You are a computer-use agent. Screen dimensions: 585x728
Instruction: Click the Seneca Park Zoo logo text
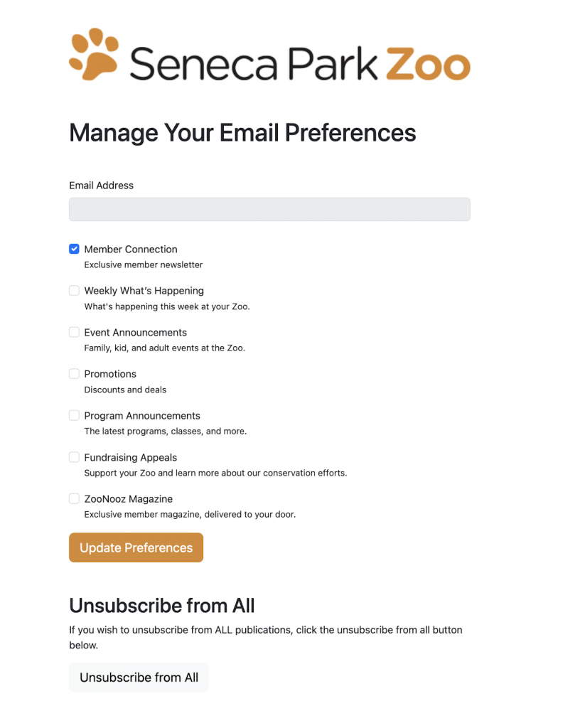pyautogui.click(x=300, y=63)
